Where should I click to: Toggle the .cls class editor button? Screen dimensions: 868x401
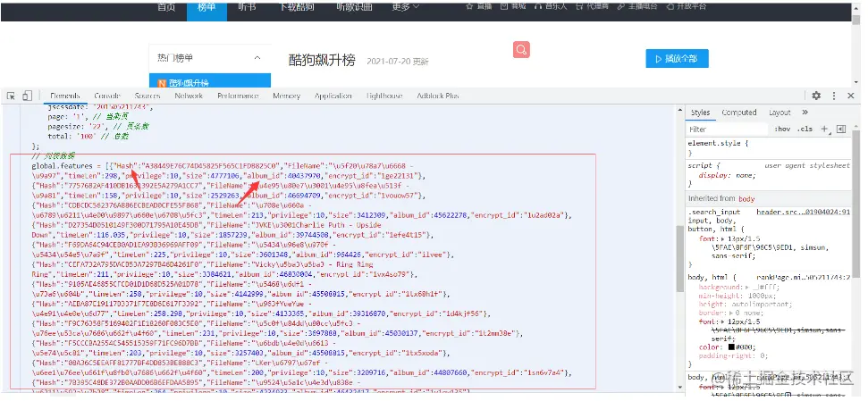click(805, 129)
